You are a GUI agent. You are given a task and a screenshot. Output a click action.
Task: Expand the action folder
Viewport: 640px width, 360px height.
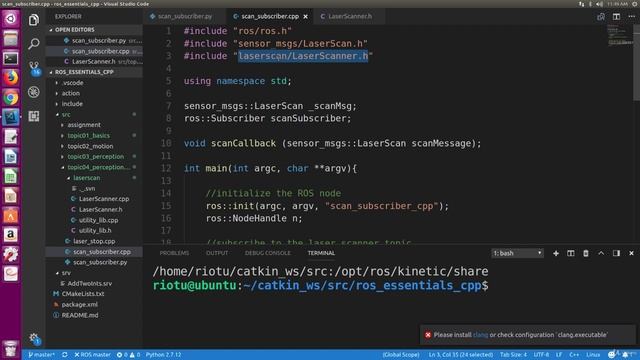[x=70, y=93]
